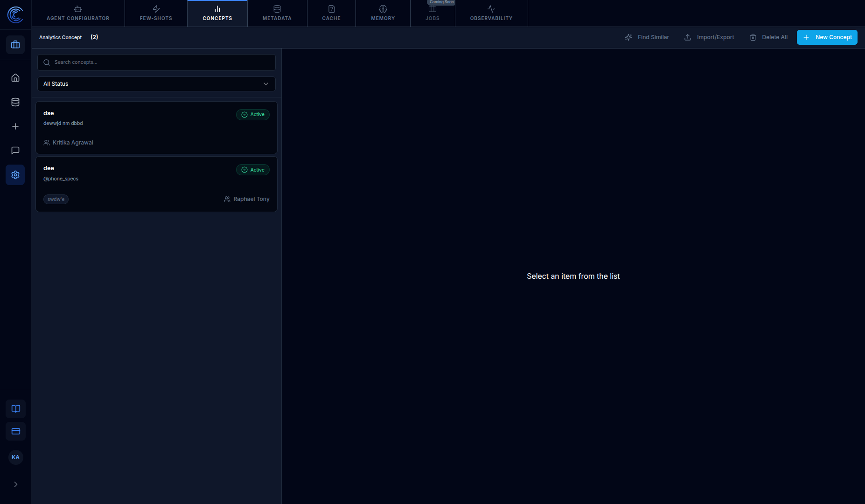Open billing card icon in sidebar
Viewport: 865px width, 504px height.
click(x=16, y=431)
